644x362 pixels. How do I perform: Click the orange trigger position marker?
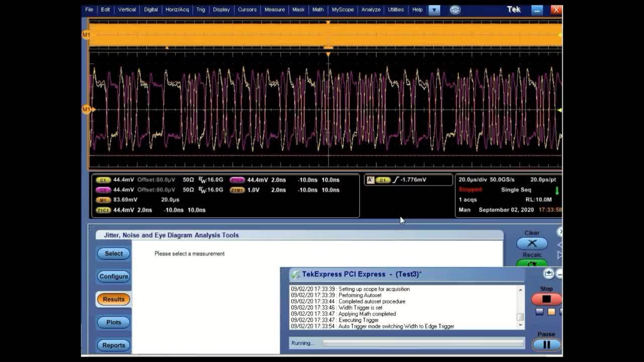pyautogui.click(x=328, y=54)
